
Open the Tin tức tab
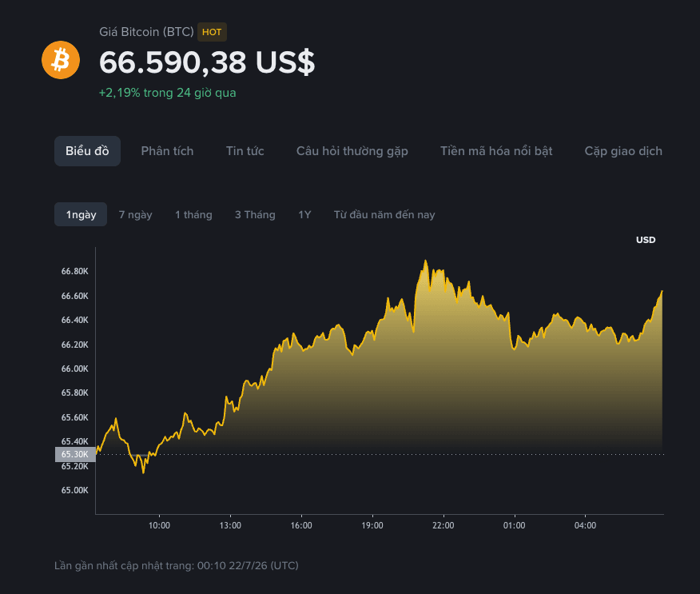[x=245, y=151]
